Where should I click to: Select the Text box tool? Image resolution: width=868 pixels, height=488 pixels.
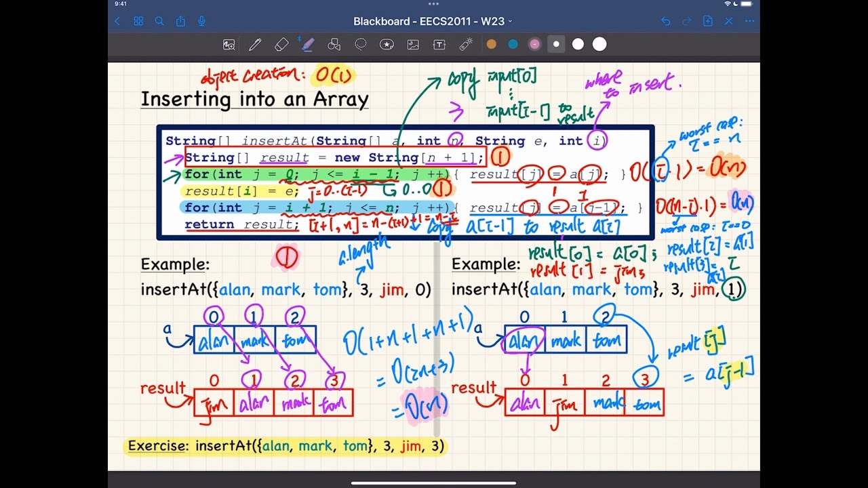(439, 45)
